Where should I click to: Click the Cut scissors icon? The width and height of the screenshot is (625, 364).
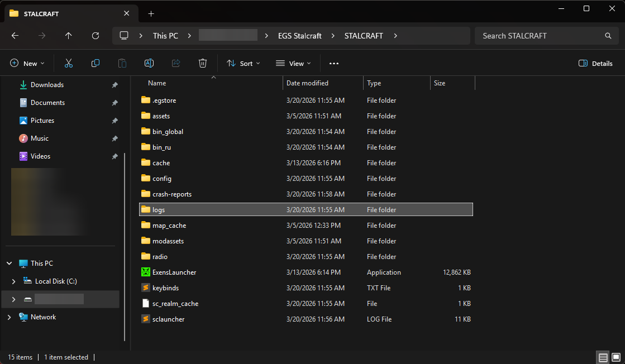(x=69, y=64)
